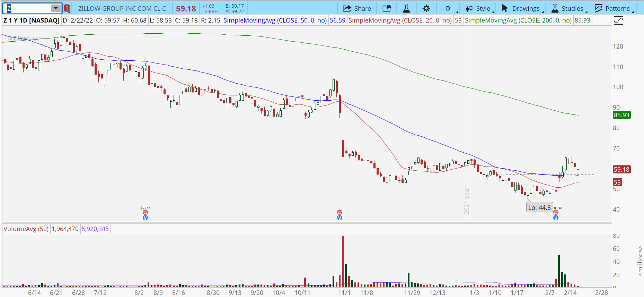Click the blue 56.59 moving average value

click(337, 20)
